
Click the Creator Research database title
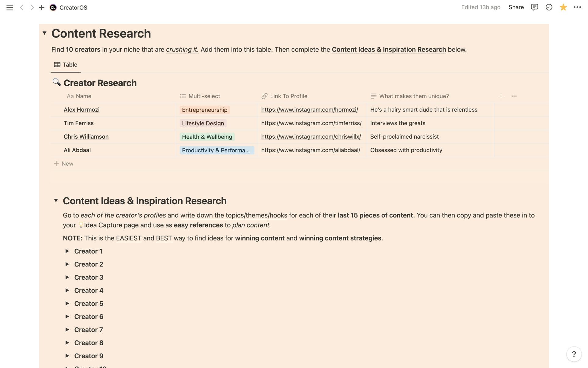coord(100,83)
